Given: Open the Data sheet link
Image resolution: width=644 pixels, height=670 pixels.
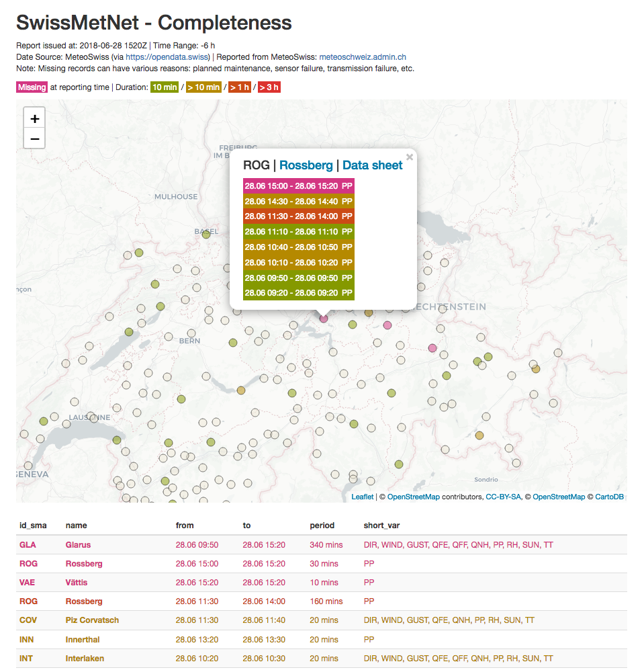Looking at the screenshot, I should (x=372, y=165).
